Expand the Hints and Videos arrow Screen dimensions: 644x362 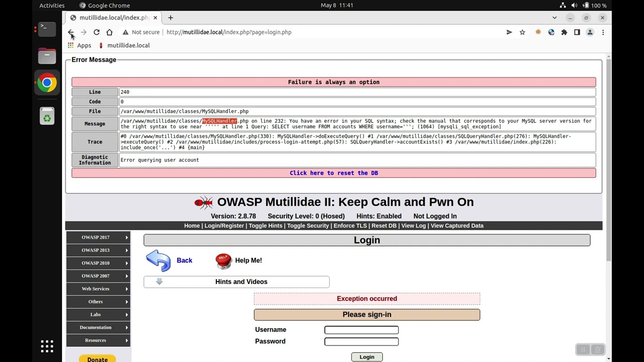click(x=159, y=282)
